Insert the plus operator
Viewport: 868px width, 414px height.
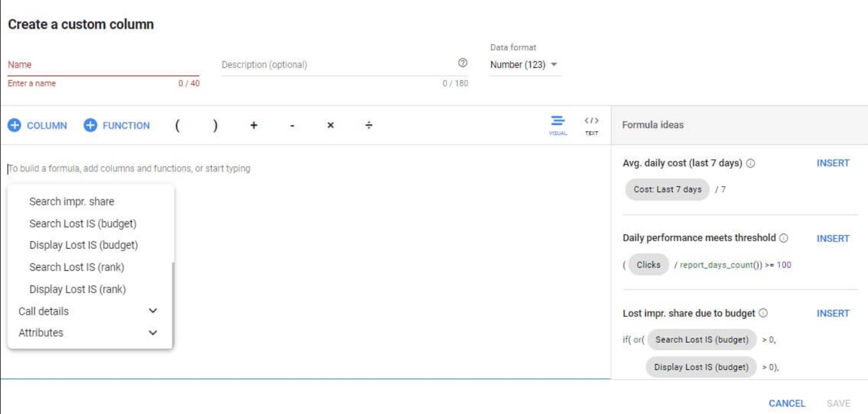pos(253,126)
